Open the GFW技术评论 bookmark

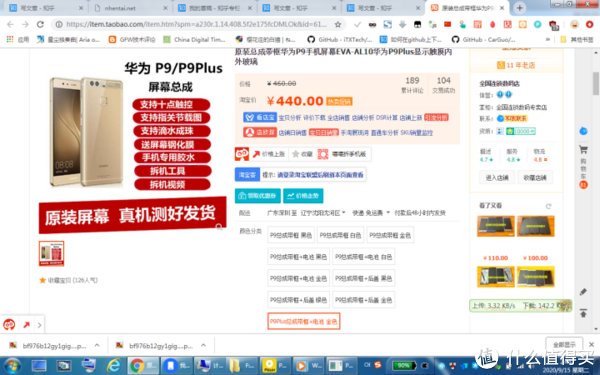pyautogui.click(x=132, y=39)
